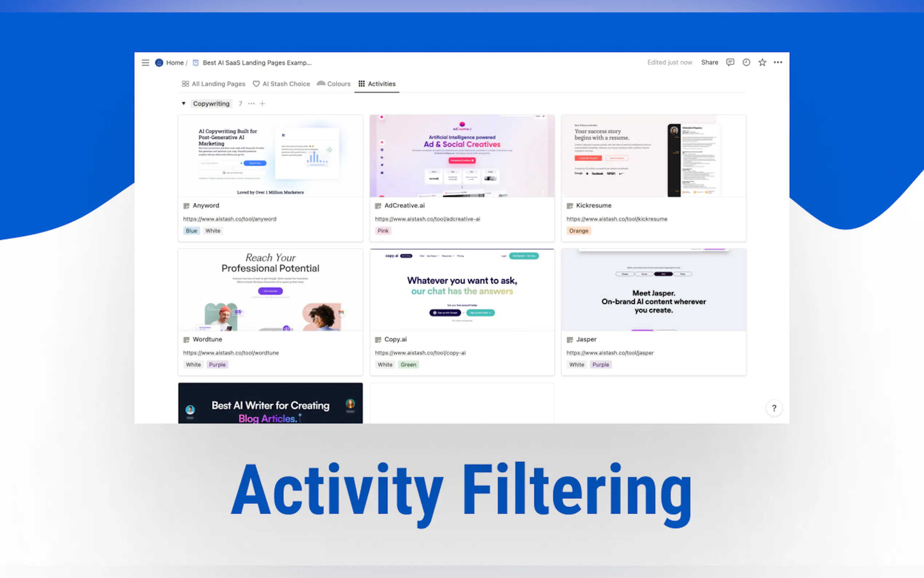Viewport: 924px width, 578px height.
Task: Open the Colours view tab
Action: coord(334,84)
